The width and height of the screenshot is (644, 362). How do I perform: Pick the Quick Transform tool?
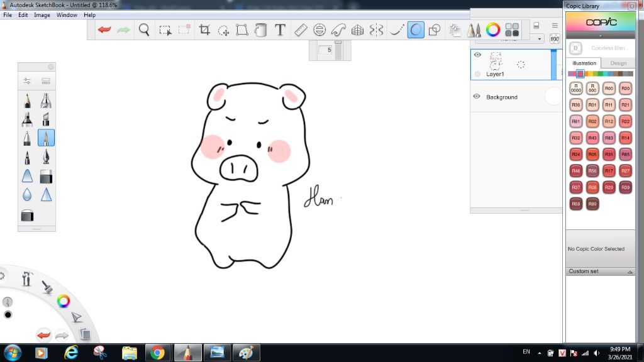223,30
